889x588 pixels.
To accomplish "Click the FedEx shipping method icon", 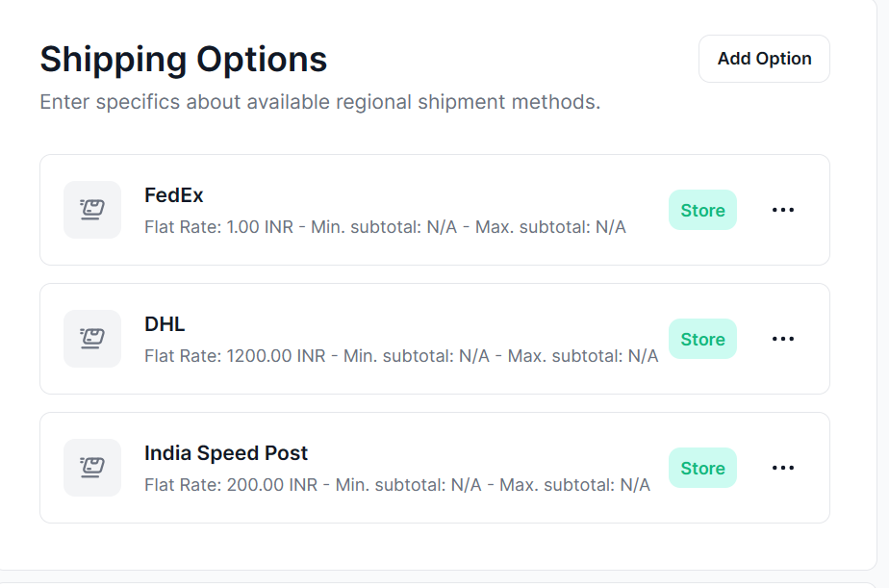I will 92,210.
